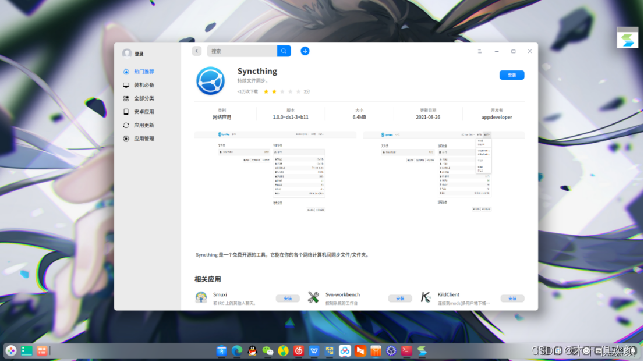644x362 pixels.
Task: Open the second Syncthing screenshot
Action: coord(444,172)
